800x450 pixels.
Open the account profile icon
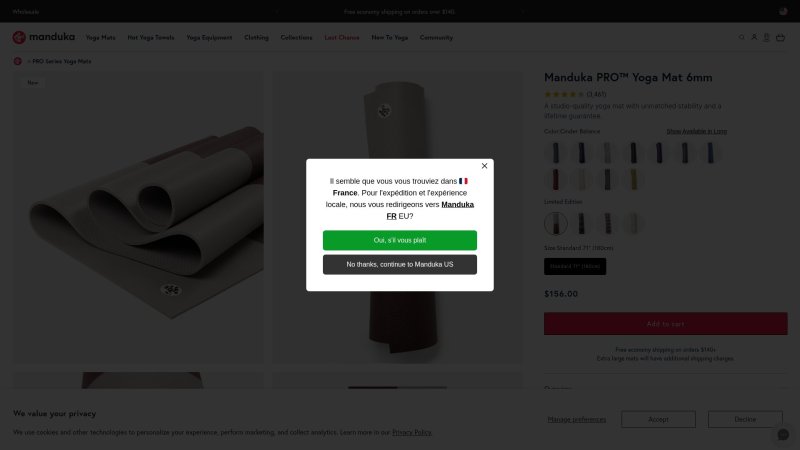(x=754, y=37)
